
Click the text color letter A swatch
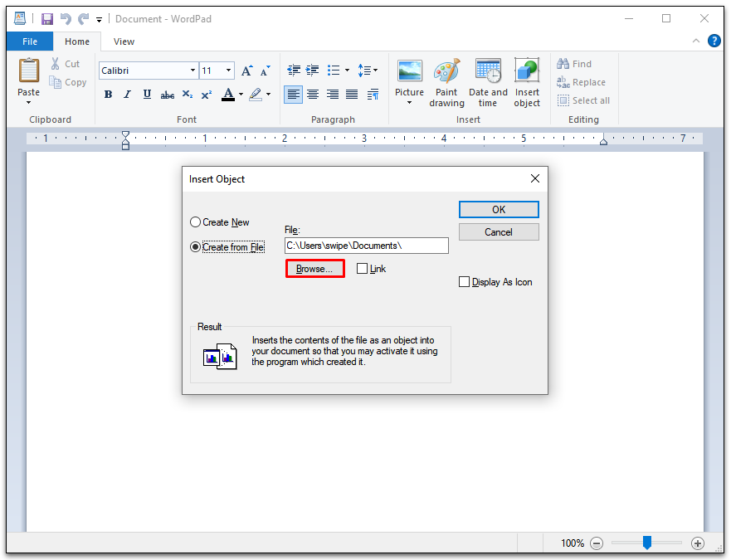[x=228, y=95]
